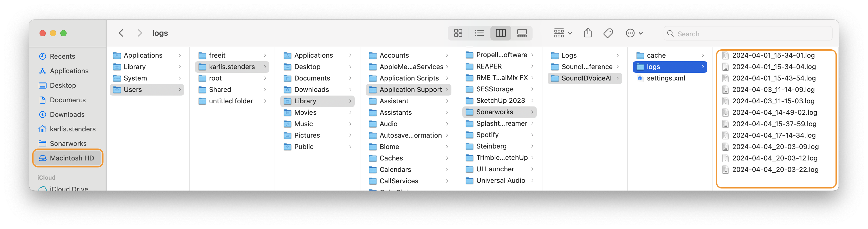
Task: Select the System folder in first column
Action: tap(147, 78)
